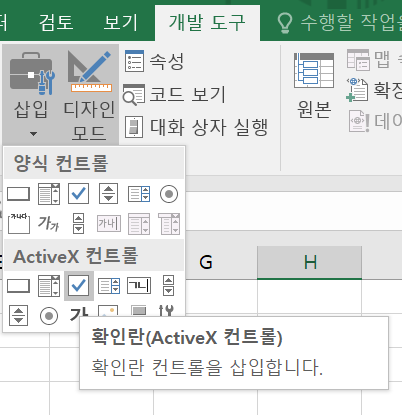Insert an ActiveX list box
This screenshot has width=402, height=415.
tap(109, 286)
